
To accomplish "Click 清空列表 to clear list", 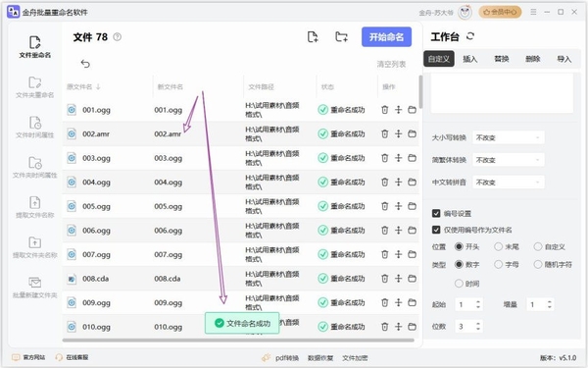I will [x=391, y=64].
